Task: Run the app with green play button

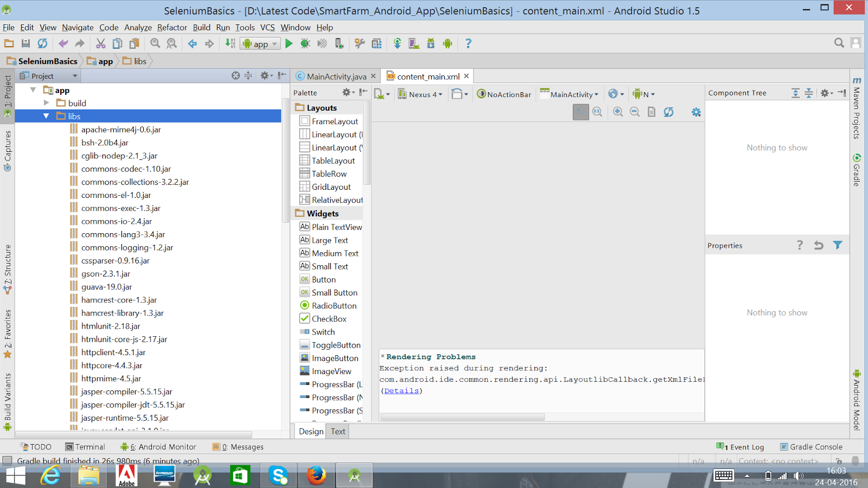Action: (289, 43)
